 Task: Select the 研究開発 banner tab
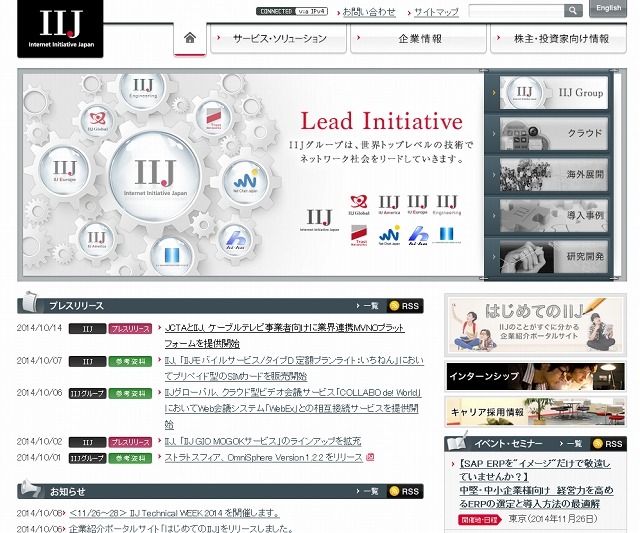pyautogui.click(x=553, y=257)
